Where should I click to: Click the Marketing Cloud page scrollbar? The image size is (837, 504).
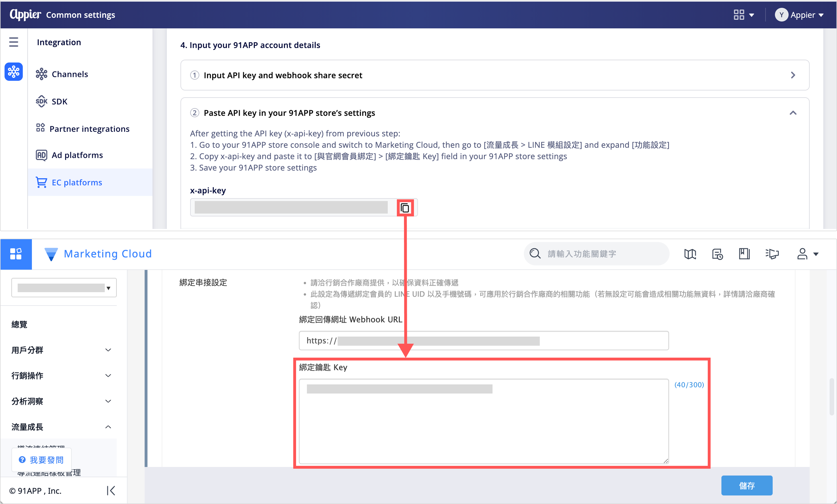[831, 397]
